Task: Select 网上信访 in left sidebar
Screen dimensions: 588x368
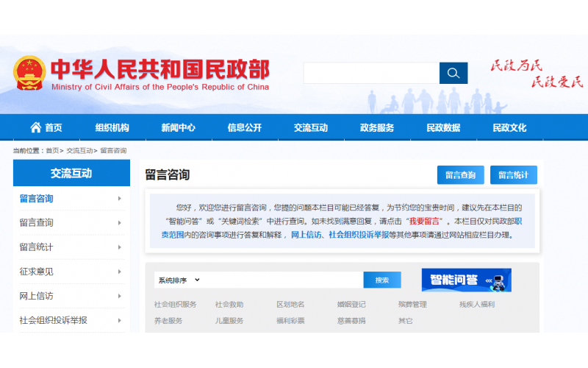Action: coord(36,296)
